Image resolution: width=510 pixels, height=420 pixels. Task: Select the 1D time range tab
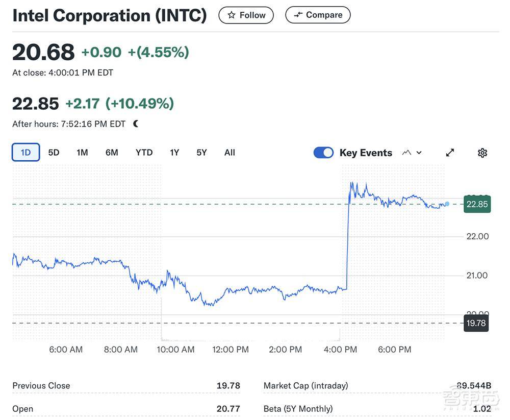coord(25,153)
